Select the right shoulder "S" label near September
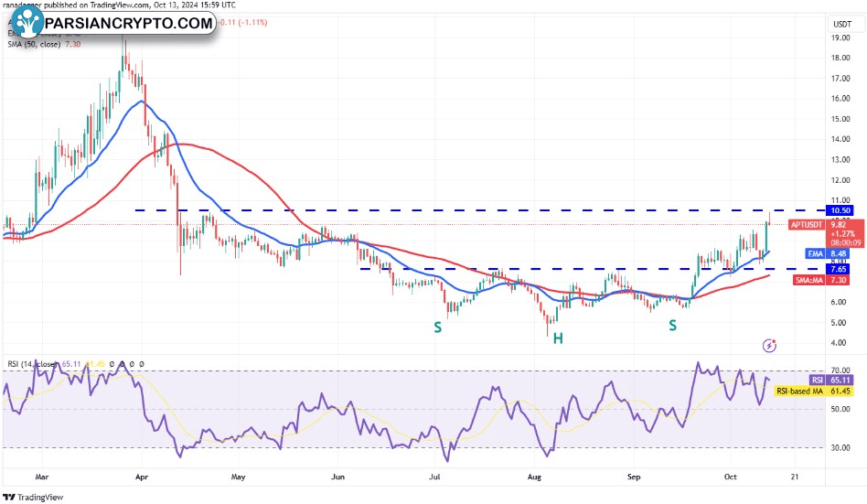Viewport: 867px width, 504px height. click(672, 326)
